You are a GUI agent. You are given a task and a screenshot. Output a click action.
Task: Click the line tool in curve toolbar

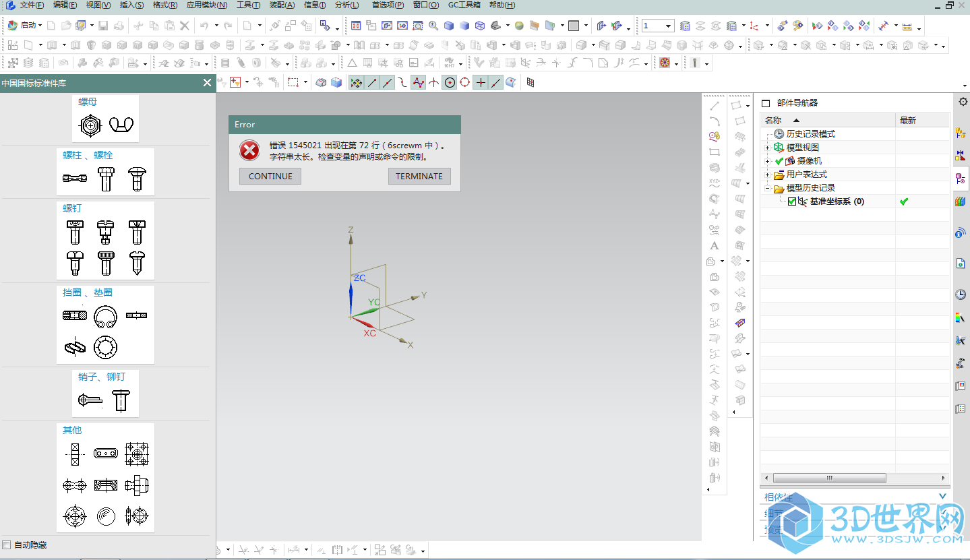pos(715,106)
